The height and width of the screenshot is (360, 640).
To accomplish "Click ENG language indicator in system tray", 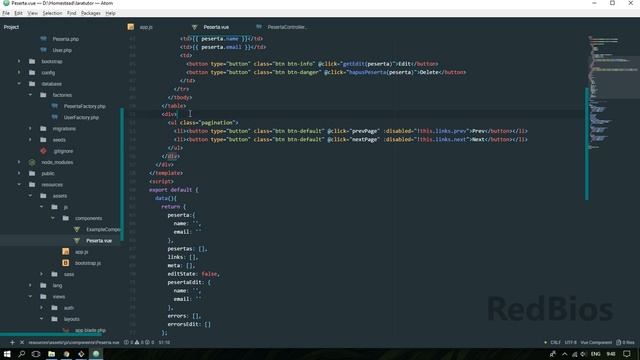I will click(596, 354).
